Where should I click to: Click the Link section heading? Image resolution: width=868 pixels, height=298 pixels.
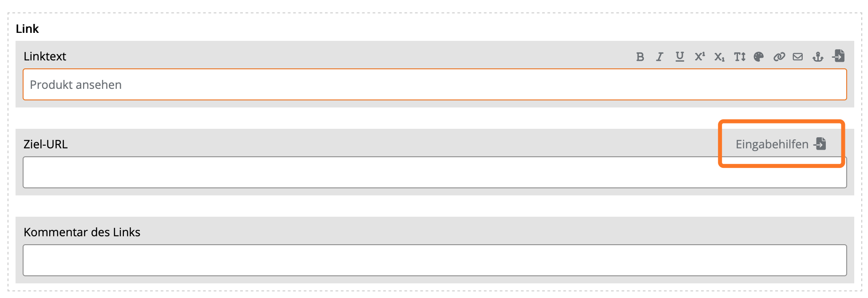pos(28,29)
